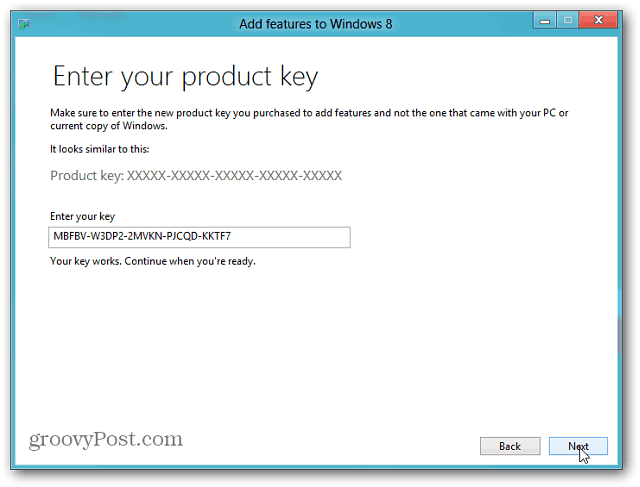
Task: Click the 'Enter your product key' heading
Action: 185,77
